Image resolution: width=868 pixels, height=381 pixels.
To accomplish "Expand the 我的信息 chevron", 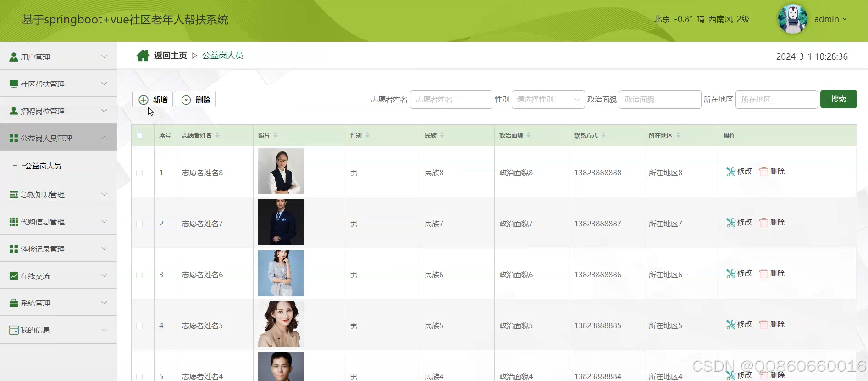I will tap(104, 330).
